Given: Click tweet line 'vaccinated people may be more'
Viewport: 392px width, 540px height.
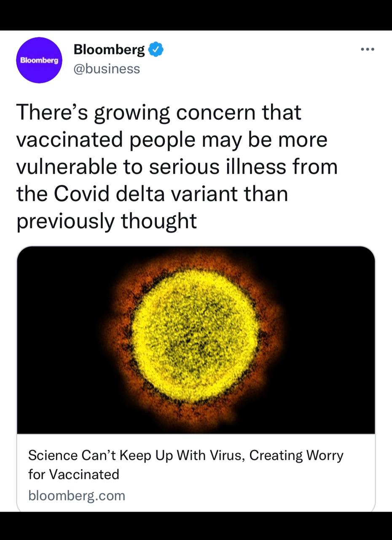Looking at the screenshot, I should [172, 140].
